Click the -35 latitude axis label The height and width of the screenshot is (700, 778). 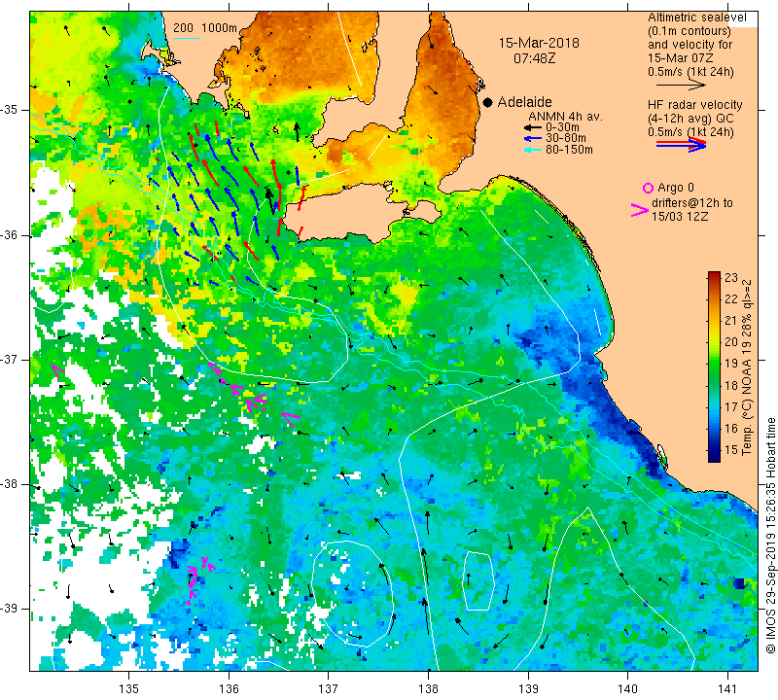pos(10,110)
